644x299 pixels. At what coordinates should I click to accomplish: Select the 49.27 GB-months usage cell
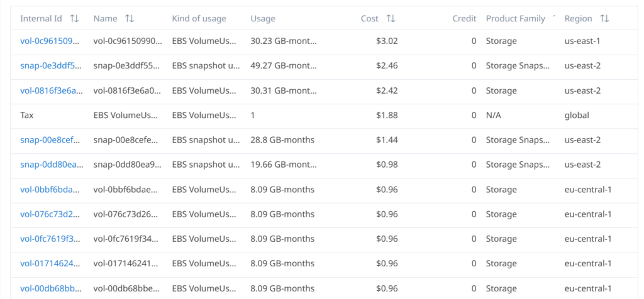point(284,65)
